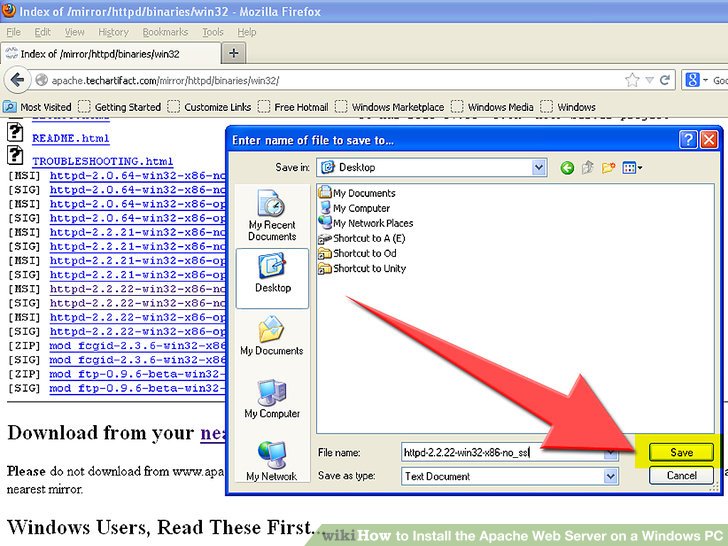This screenshot has height=546, width=728.
Task: Select My Computer in the file list
Action: click(354, 208)
